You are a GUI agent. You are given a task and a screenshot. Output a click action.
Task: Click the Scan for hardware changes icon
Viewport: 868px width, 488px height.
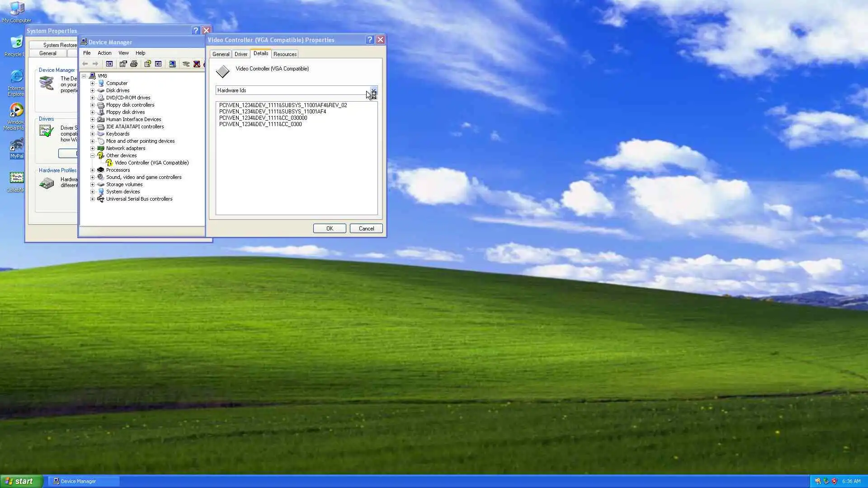point(172,64)
